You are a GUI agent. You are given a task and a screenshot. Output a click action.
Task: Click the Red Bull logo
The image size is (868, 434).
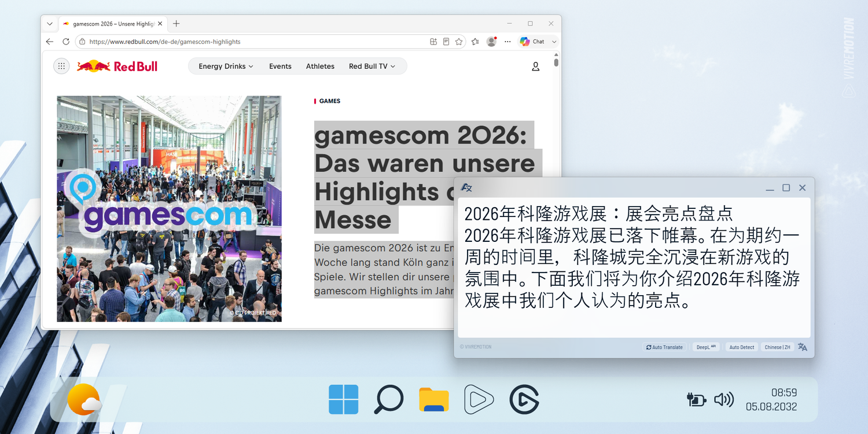point(117,66)
